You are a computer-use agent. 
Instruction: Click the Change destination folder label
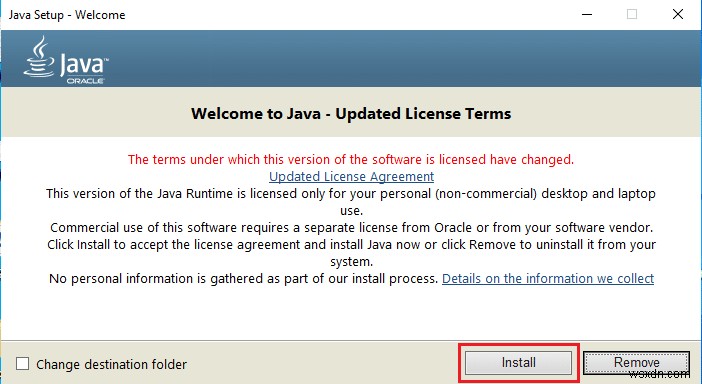111,364
